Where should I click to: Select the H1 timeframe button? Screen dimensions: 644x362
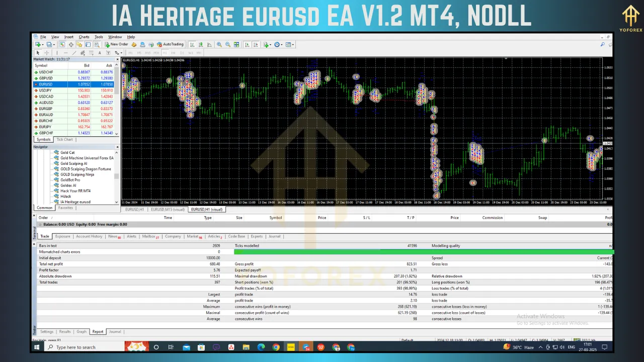pyautogui.click(x=165, y=53)
